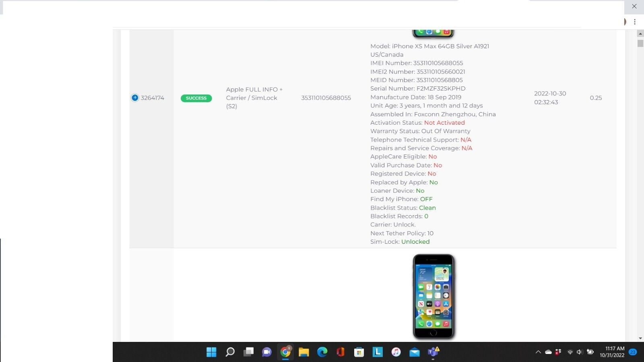This screenshot has width=644, height=362.
Task: Click the Dropbox tray icon
Action: [x=558, y=352]
